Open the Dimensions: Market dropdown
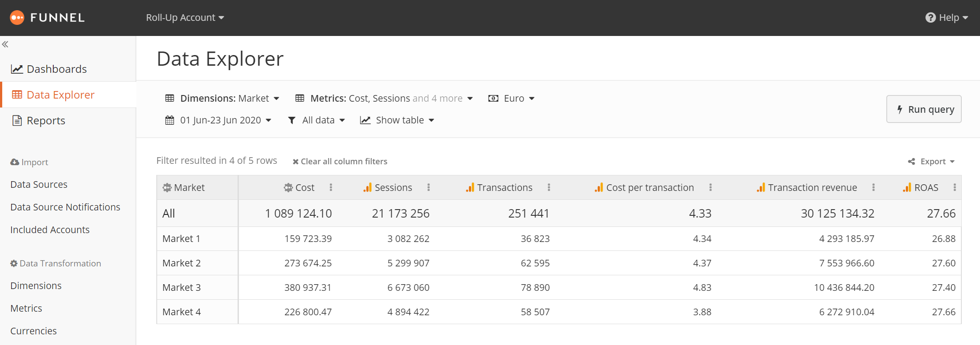The image size is (980, 345). click(x=222, y=99)
